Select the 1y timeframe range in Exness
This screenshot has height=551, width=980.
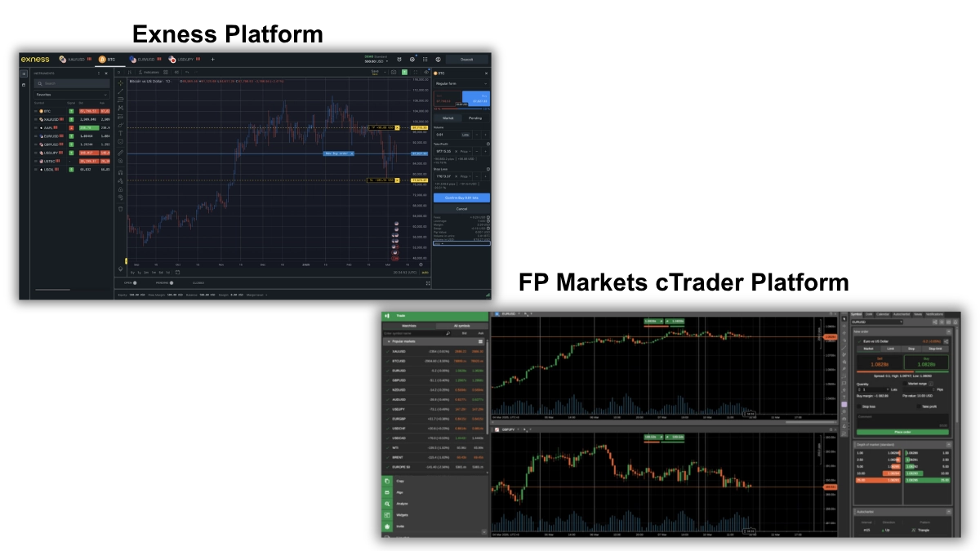coord(139,273)
